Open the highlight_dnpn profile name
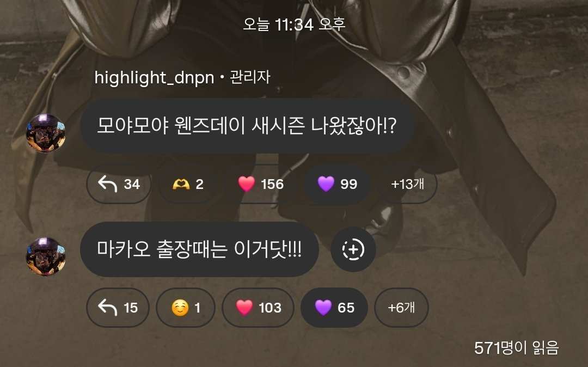This screenshot has width=588, height=367. click(x=154, y=78)
